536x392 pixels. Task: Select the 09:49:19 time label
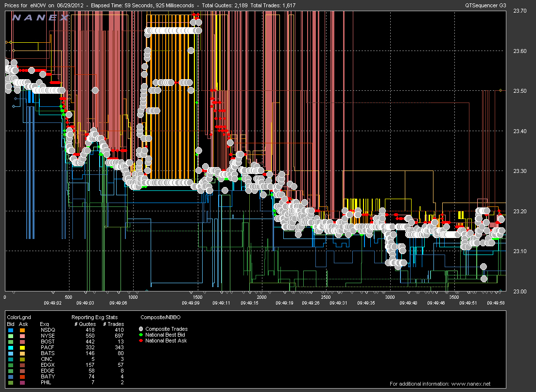coord(284,303)
